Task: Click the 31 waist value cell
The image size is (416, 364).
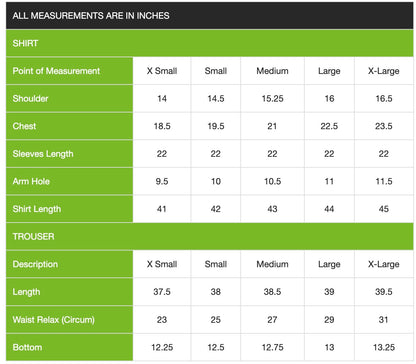Action: (x=384, y=320)
